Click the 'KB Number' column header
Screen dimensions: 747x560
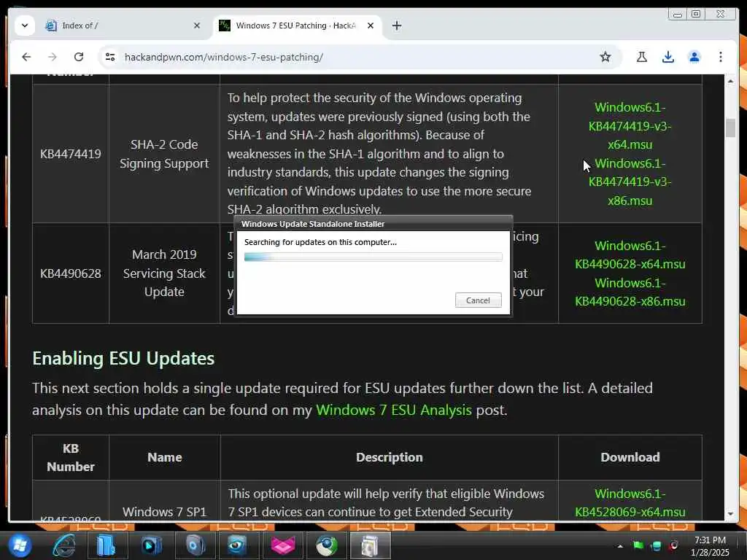click(x=71, y=457)
